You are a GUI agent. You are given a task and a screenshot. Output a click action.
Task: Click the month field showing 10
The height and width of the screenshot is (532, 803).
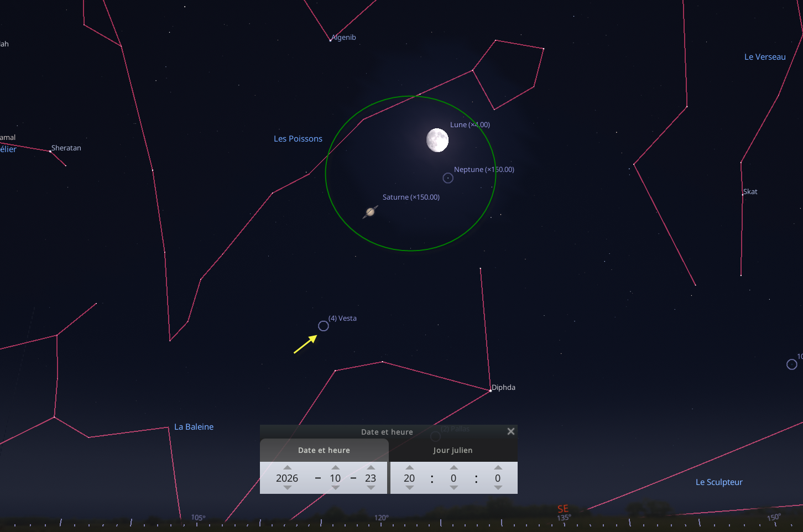tap(335, 478)
